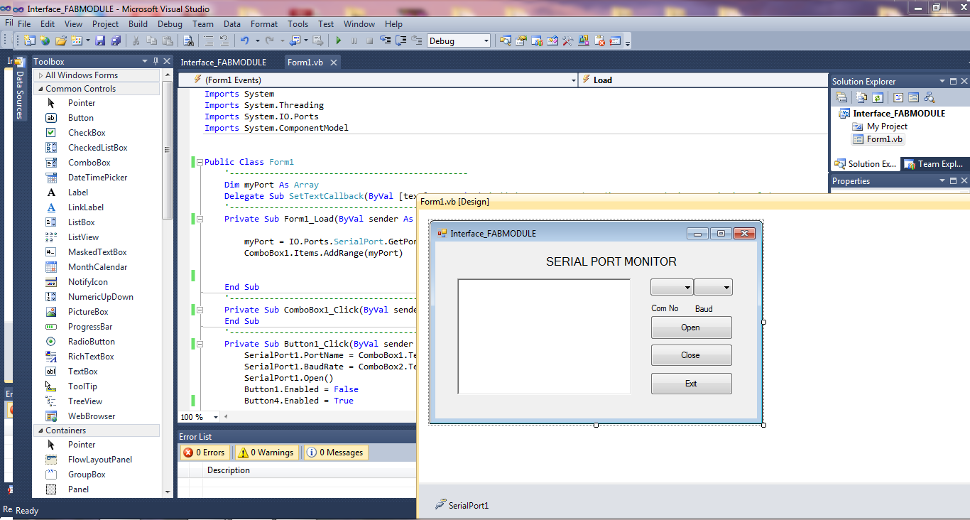The width and height of the screenshot is (970, 520).
Task: Click the Cut scissors icon
Action: tap(135, 41)
